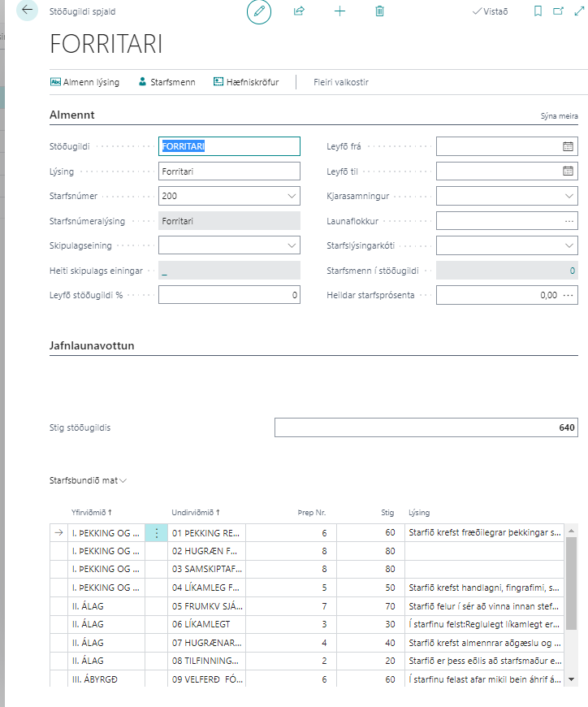The image size is (588, 707).
Task: Click Fleiri valkostir for more options
Action: [x=341, y=82]
